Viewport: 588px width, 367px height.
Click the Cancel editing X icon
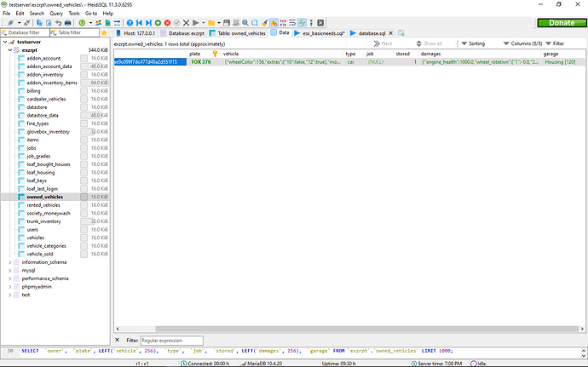(187, 22)
